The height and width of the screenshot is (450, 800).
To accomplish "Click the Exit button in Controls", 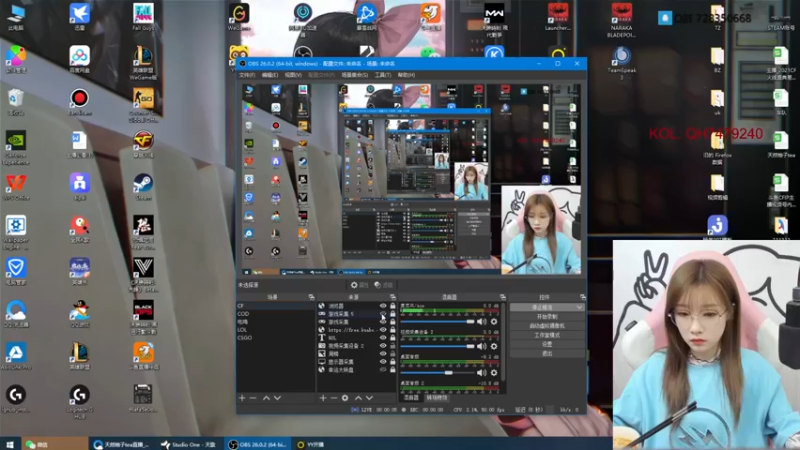I will tap(546, 354).
